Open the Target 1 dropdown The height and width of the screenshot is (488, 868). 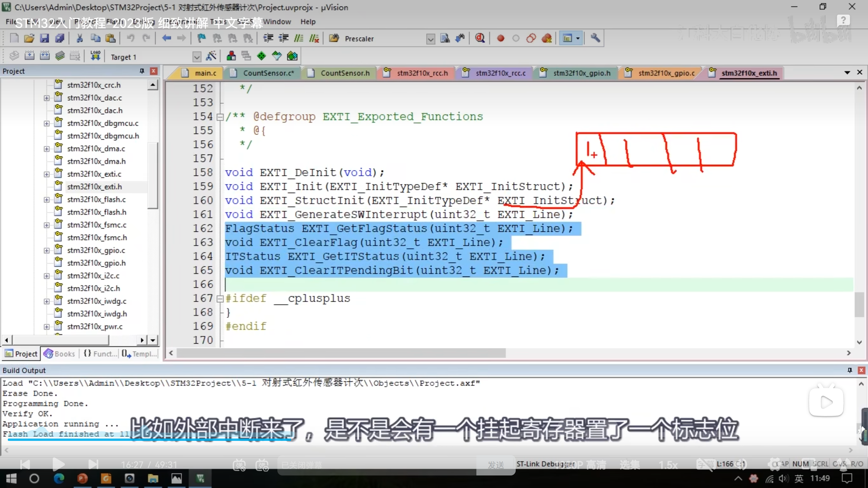[197, 57]
